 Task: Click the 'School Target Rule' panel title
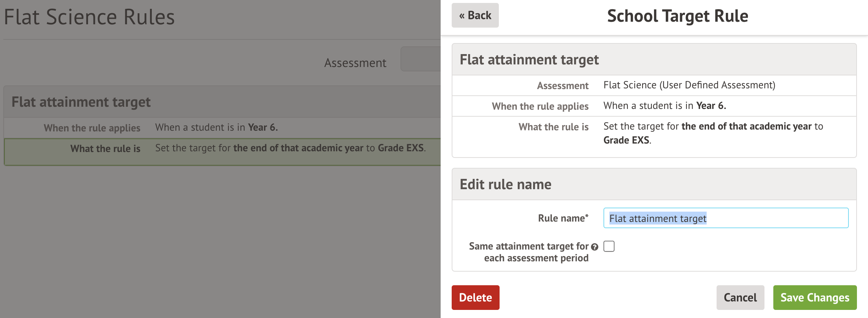(678, 16)
